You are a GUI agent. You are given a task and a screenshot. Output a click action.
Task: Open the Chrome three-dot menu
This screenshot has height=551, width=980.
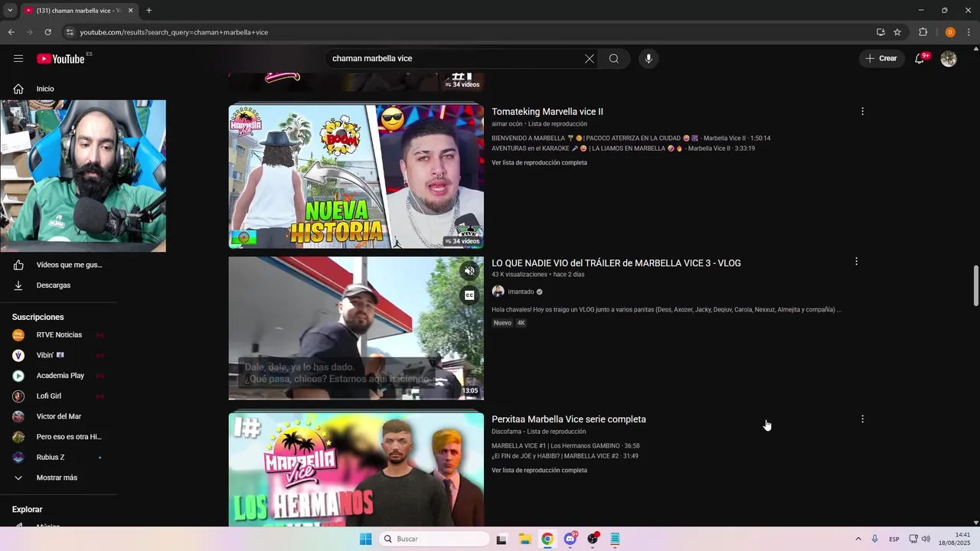click(969, 32)
